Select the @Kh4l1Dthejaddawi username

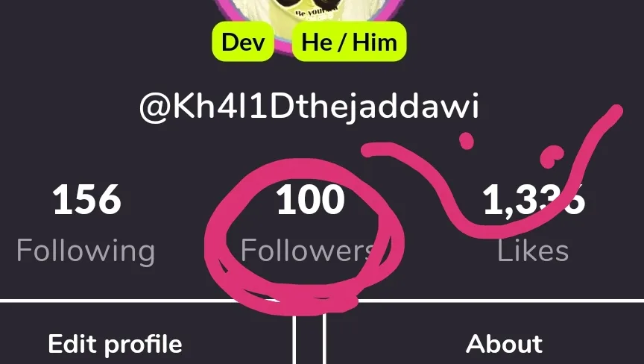309,106
